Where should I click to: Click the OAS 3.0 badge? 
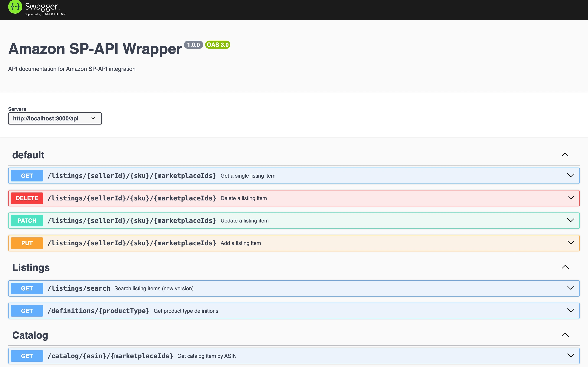tap(217, 45)
